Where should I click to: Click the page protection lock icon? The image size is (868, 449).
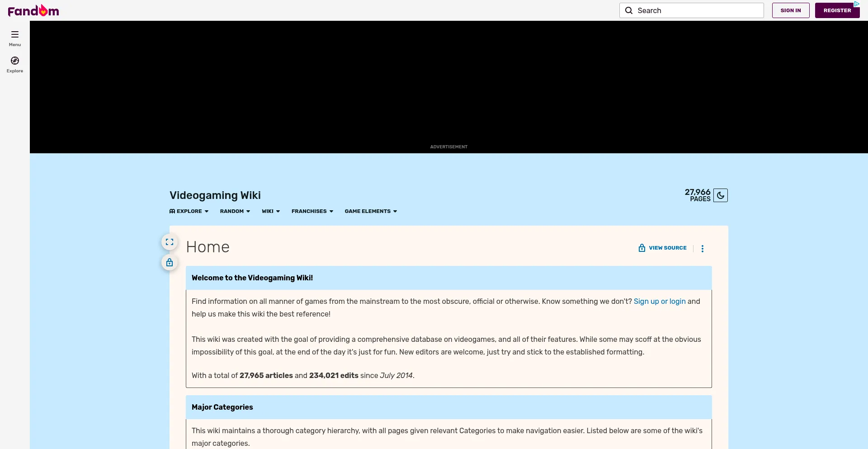pos(170,263)
